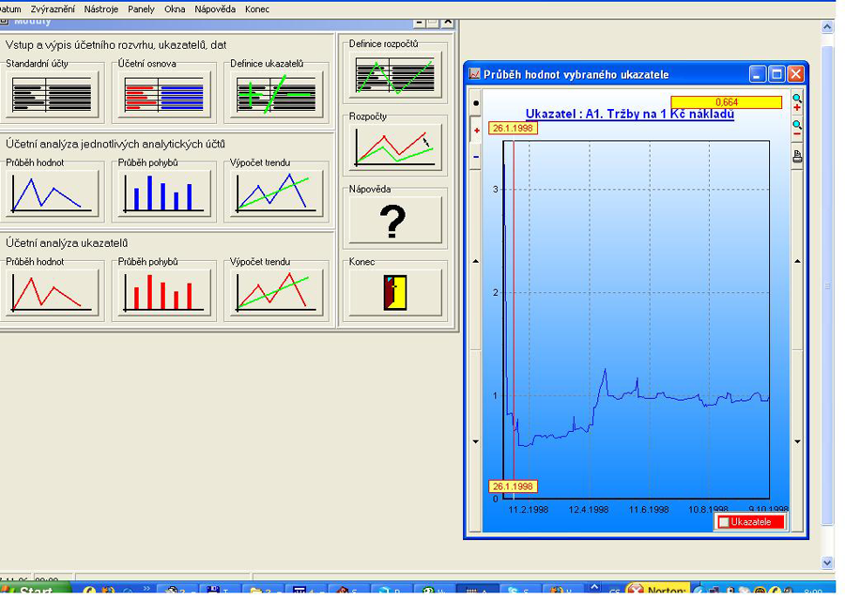Open the Definice ukazatelů module

click(x=276, y=94)
